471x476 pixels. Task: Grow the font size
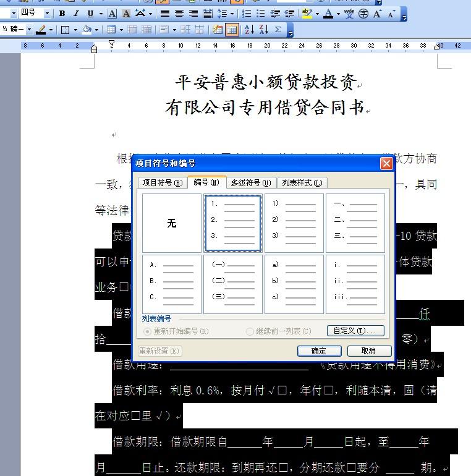point(377,14)
